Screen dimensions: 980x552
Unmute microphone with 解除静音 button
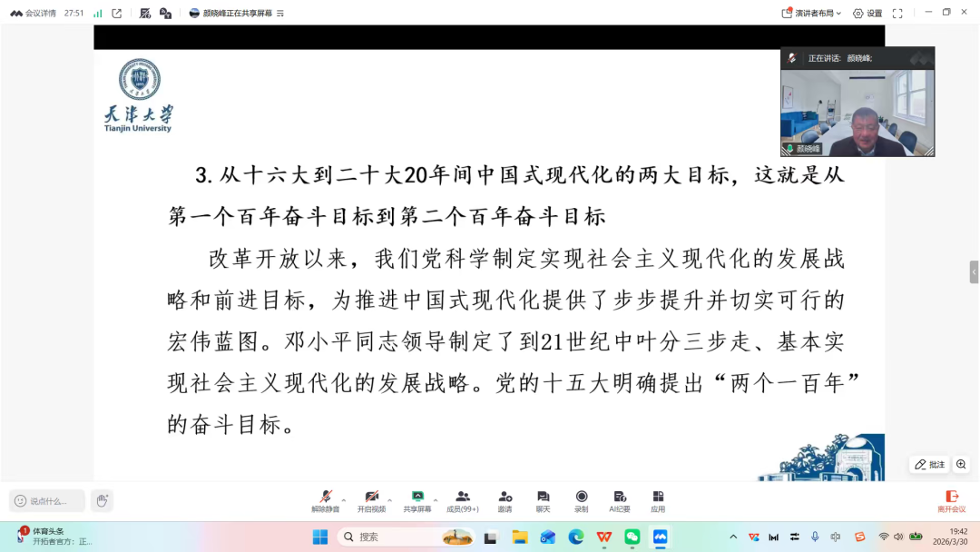325,500
